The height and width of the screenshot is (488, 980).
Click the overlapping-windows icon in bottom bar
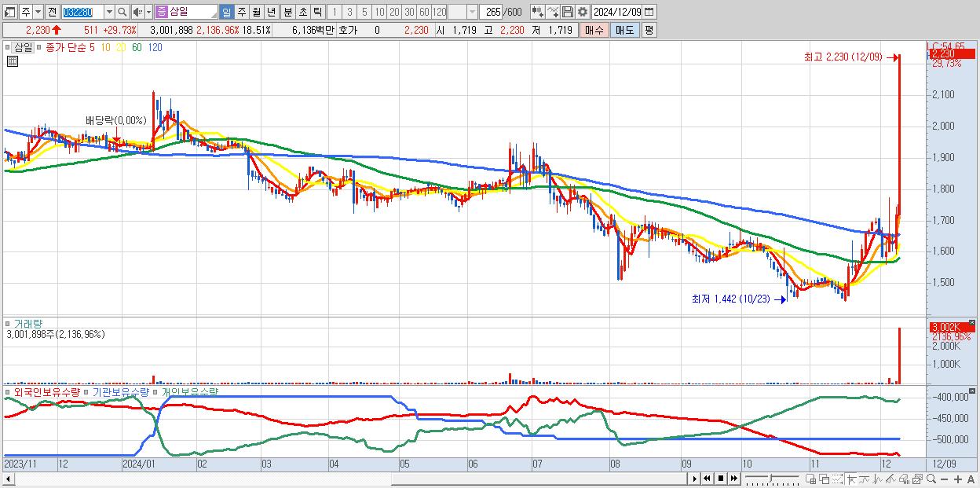(825, 479)
